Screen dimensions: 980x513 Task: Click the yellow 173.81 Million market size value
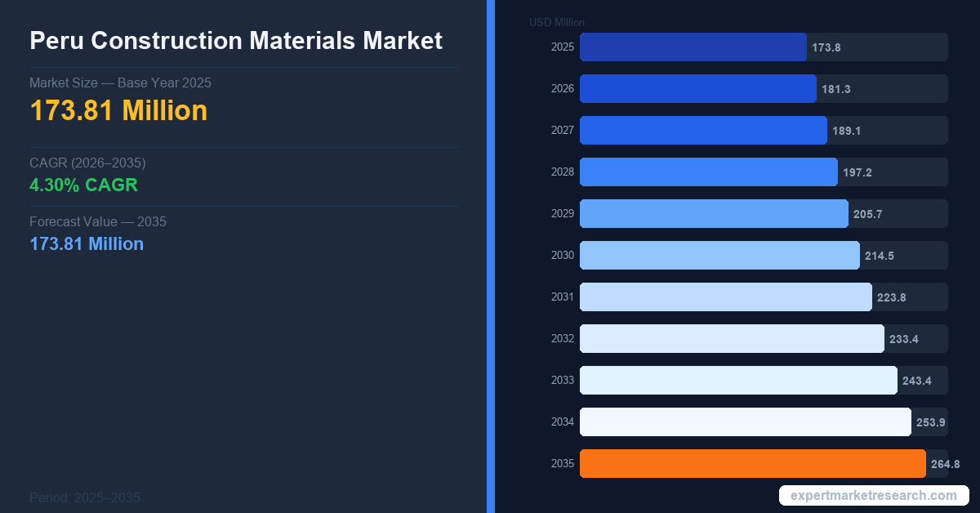pyautogui.click(x=118, y=110)
